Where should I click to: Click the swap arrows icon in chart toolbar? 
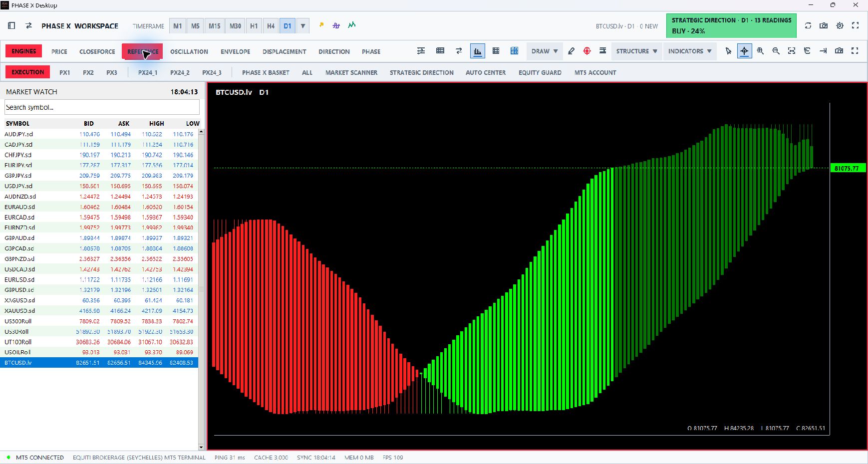coord(459,51)
